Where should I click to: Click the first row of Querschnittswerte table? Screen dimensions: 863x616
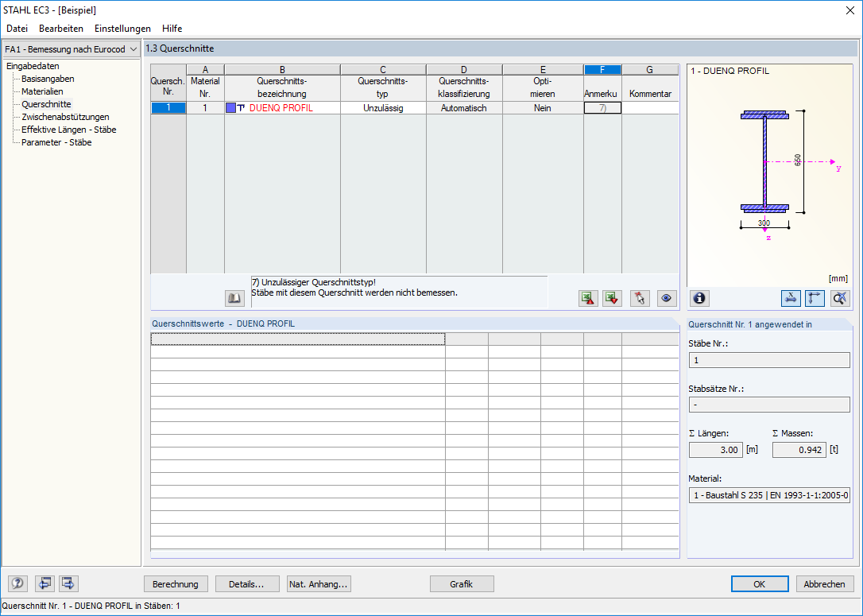pyautogui.click(x=415, y=339)
